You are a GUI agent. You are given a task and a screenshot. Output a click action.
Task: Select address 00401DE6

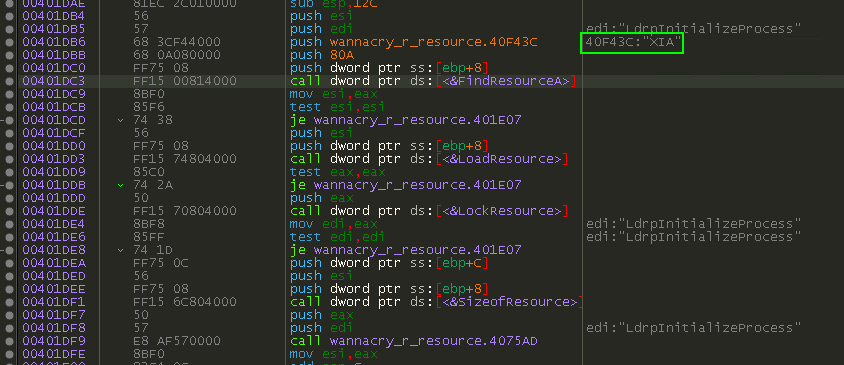tap(54, 237)
